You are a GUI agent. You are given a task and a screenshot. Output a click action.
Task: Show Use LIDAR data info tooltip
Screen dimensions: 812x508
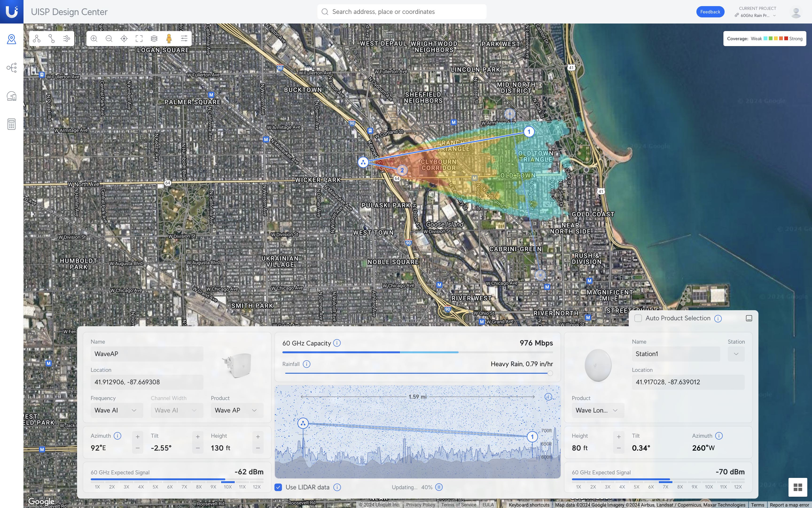[337, 487]
